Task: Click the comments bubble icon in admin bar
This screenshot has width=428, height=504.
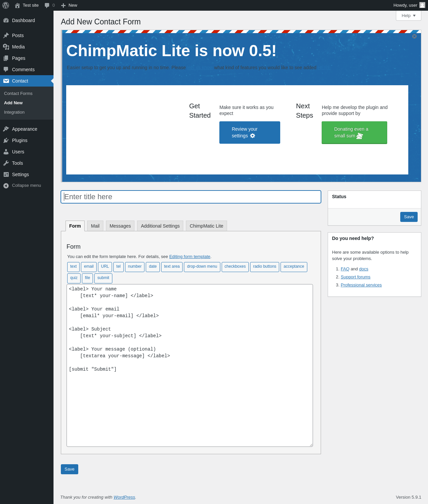Action: 47,5
